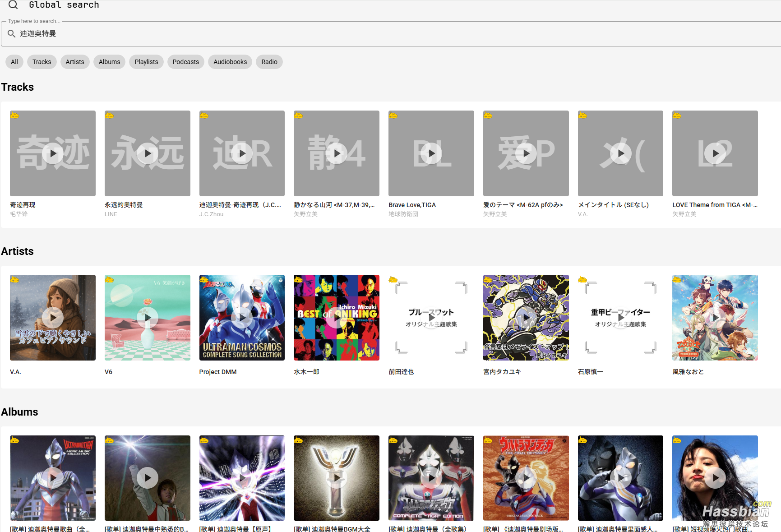781x532 pixels.
Task: Play the LOVE Theme from TIGA track
Action: 715,153
